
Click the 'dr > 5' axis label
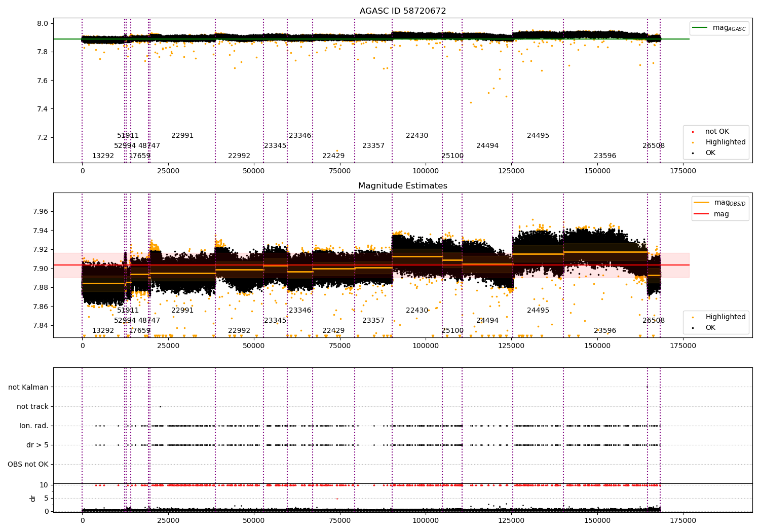pos(37,445)
